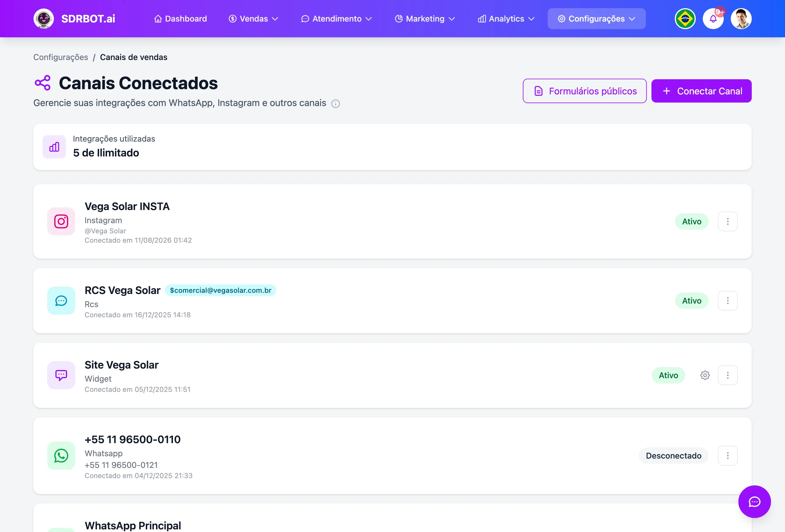Click the Canais Conectados page heading
Image resolution: width=785 pixels, height=532 pixels.
click(139, 83)
